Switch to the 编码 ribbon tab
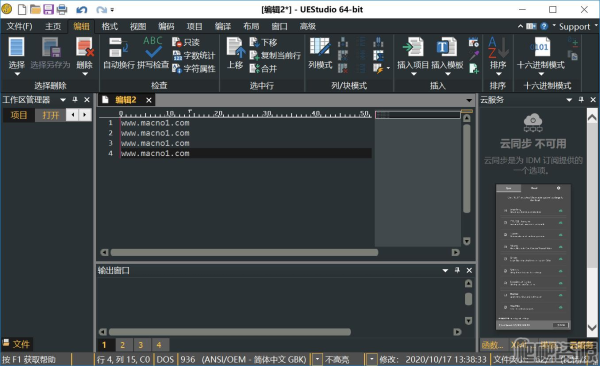 [166, 26]
